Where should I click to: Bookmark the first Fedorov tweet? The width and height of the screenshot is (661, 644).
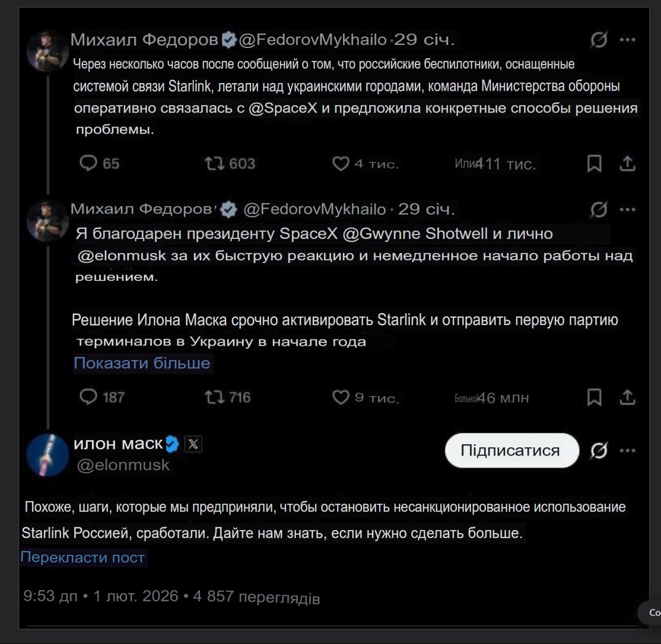point(594,164)
